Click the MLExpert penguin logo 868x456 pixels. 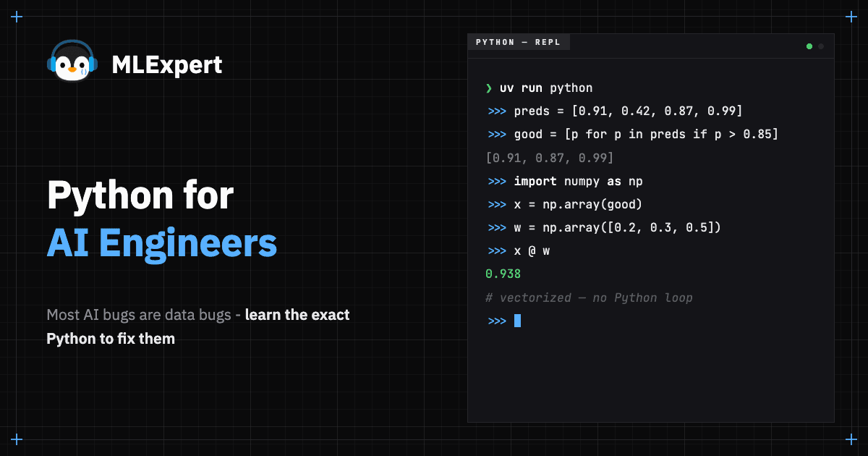pyautogui.click(x=72, y=61)
